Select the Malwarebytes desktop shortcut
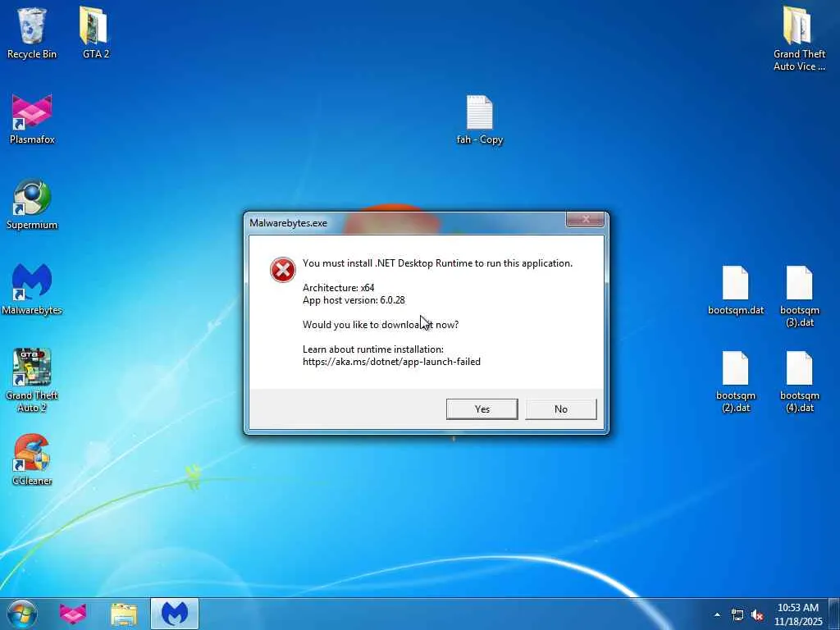 (32, 290)
